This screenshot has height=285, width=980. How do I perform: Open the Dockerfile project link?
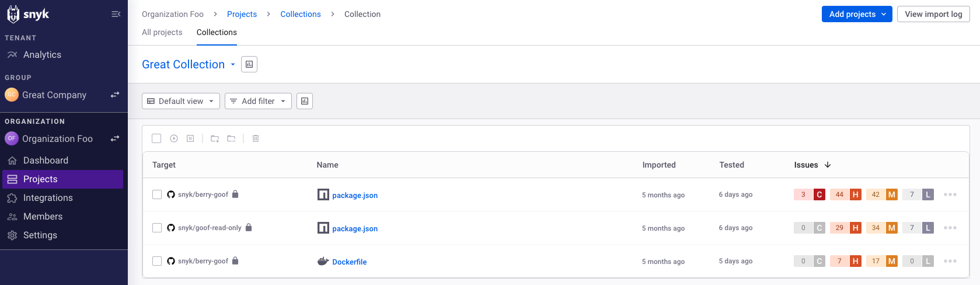(x=350, y=262)
